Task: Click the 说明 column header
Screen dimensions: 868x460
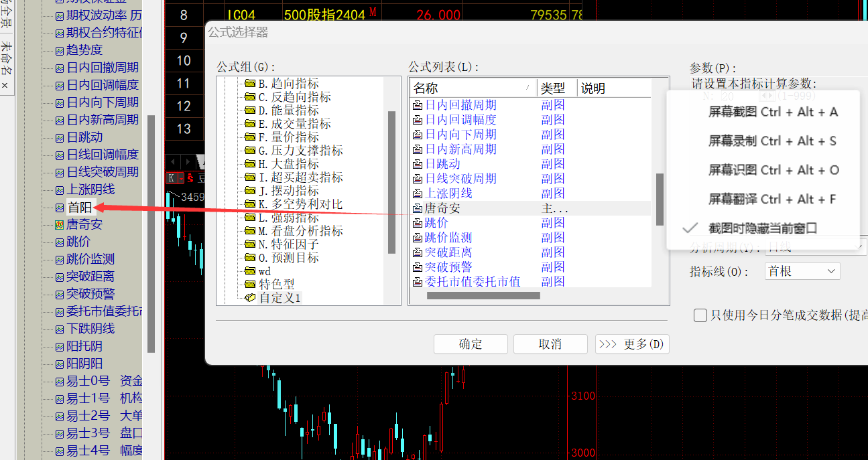Action: click(x=613, y=88)
